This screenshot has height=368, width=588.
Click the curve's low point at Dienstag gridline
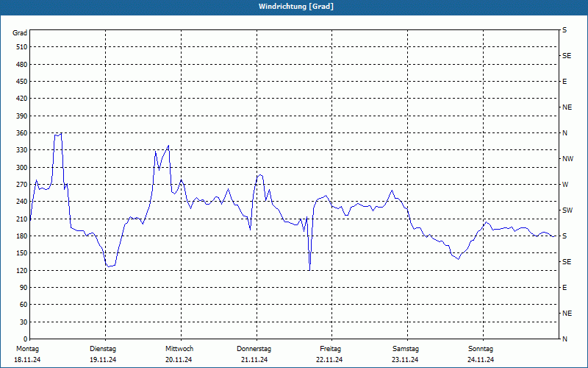coord(108,266)
